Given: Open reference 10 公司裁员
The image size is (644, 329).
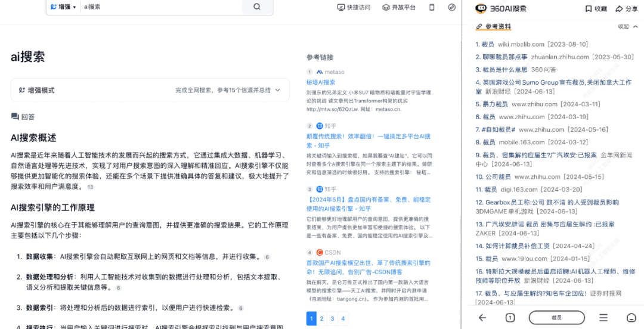Looking at the screenshot, I should pyautogui.click(x=540, y=176).
